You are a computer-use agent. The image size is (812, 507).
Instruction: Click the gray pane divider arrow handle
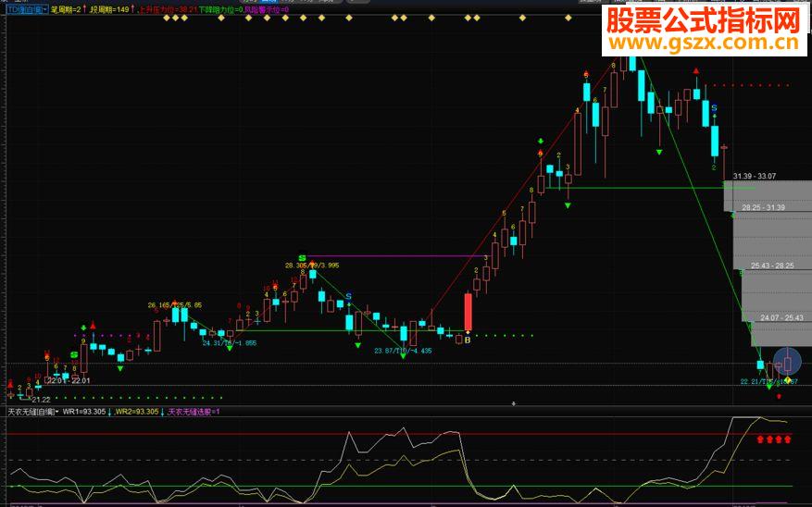[514, 403]
